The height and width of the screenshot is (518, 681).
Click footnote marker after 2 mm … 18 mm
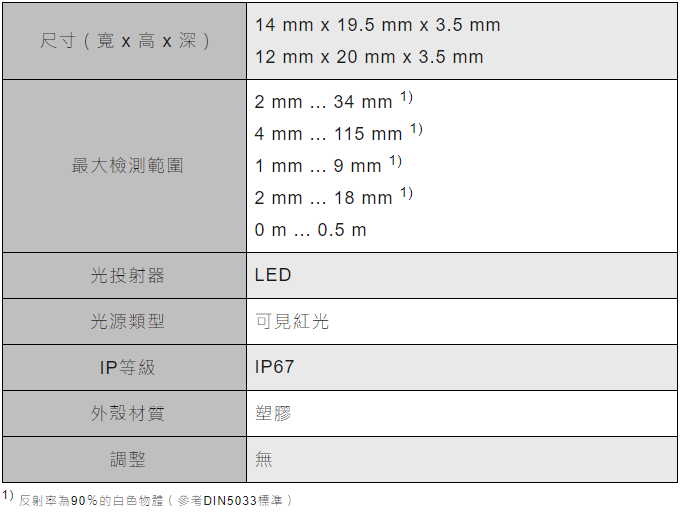coord(406,192)
